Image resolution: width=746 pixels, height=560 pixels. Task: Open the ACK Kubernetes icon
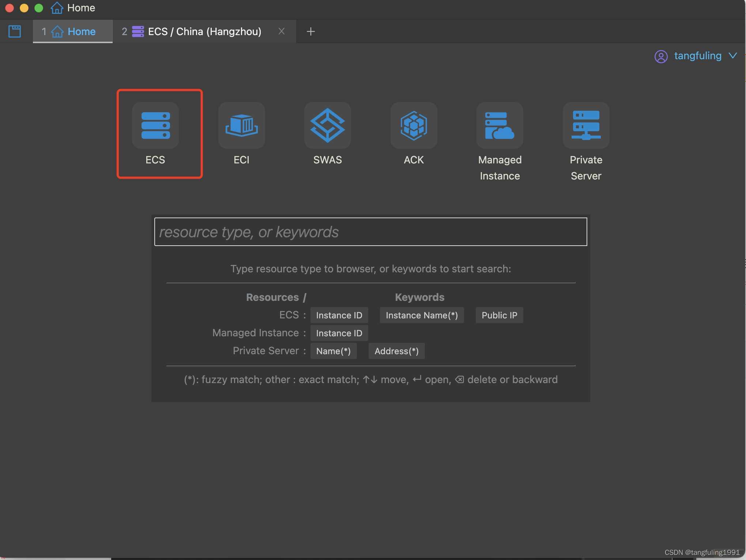point(414,125)
